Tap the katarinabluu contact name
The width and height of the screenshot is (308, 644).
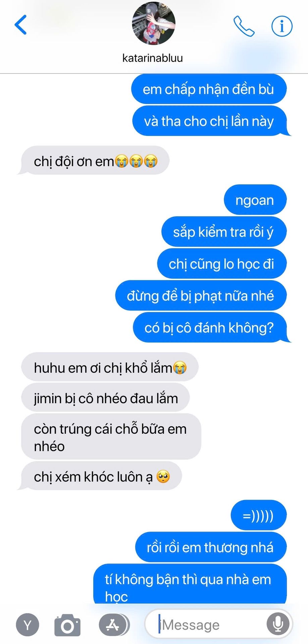tap(153, 58)
